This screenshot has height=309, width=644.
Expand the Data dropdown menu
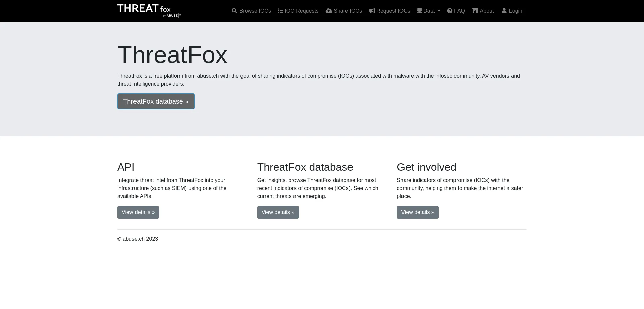click(429, 11)
